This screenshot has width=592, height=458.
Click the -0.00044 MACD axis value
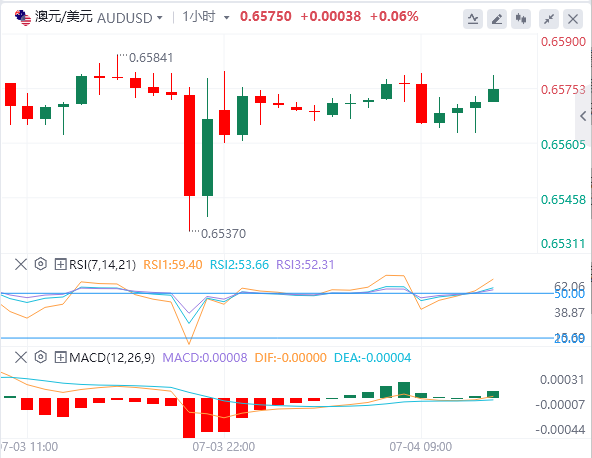(x=560, y=430)
